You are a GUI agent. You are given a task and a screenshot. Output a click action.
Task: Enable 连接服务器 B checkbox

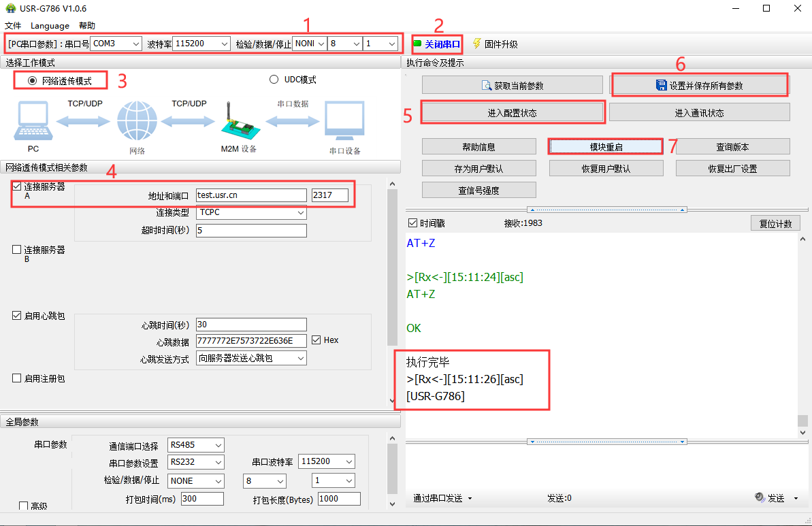tap(17, 250)
